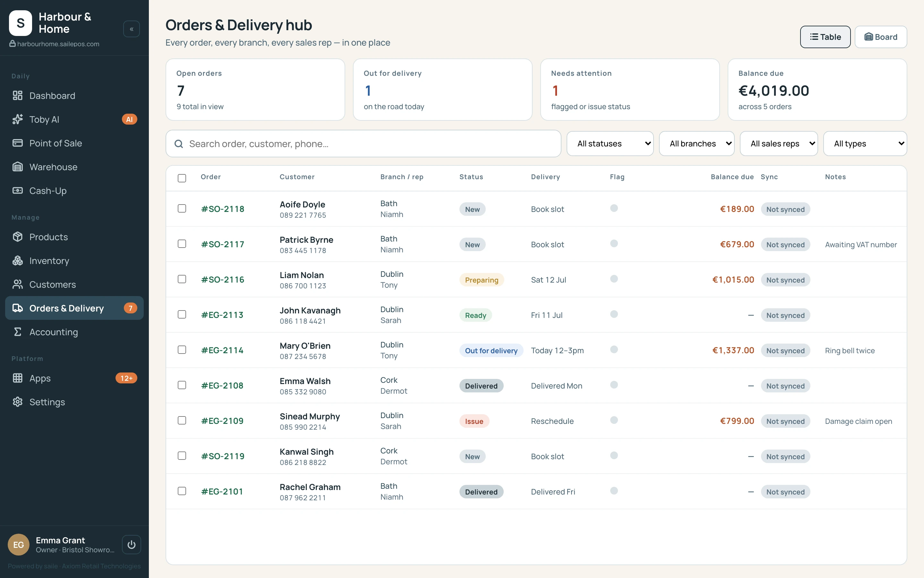Click the Needs attention summary card

coord(629,90)
